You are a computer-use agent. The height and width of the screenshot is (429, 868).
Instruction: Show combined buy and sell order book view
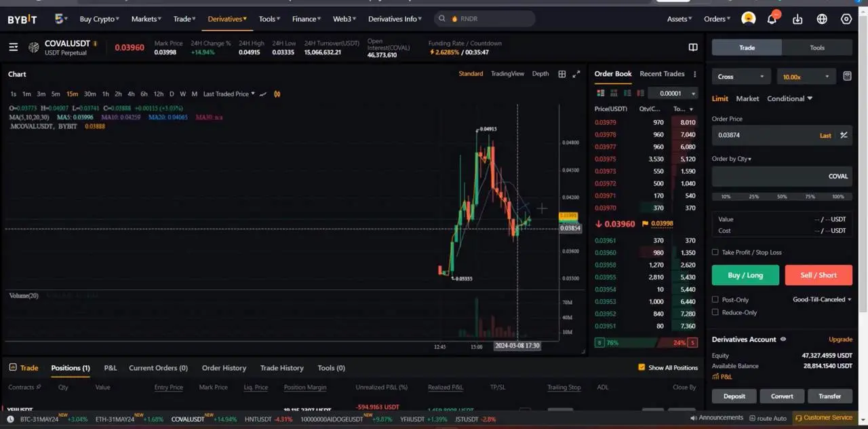click(x=600, y=93)
